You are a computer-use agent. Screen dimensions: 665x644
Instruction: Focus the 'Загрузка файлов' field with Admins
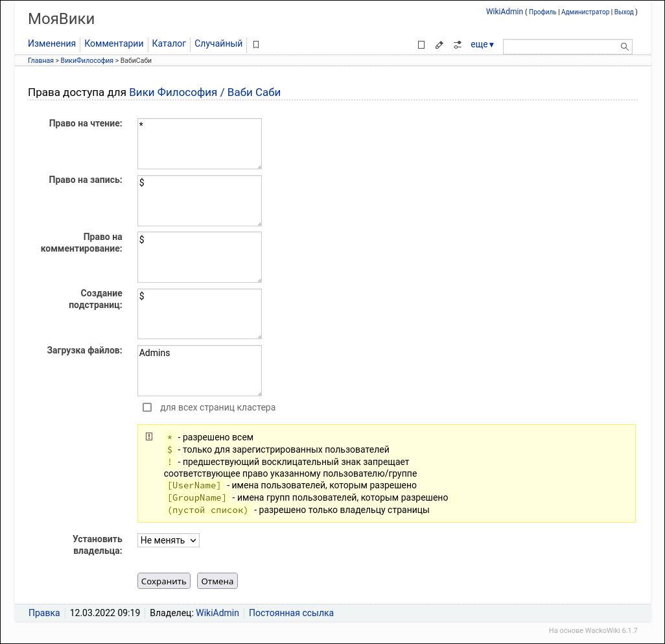200,370
